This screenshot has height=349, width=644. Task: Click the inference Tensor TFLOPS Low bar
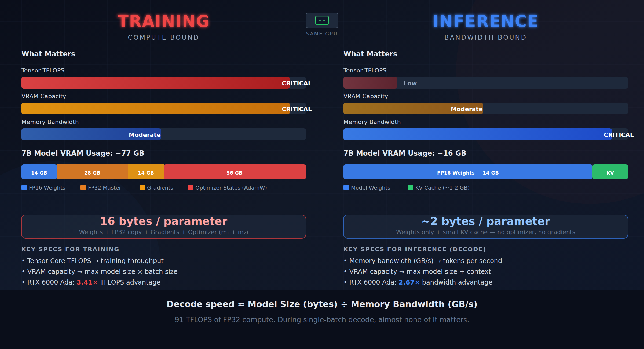(x=370, y=83)
